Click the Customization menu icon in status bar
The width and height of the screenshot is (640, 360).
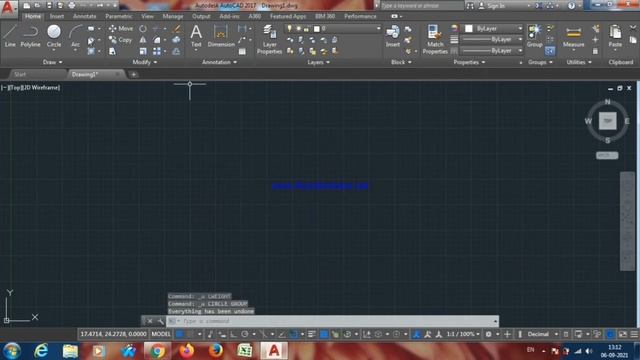[634, 334]
